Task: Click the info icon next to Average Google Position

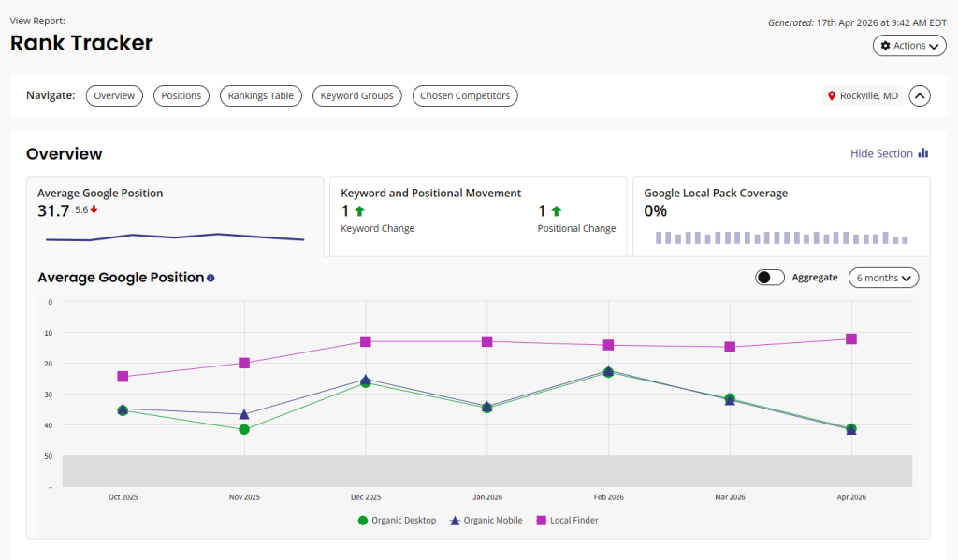Action: pyautogui.click(x=210, y=278)
